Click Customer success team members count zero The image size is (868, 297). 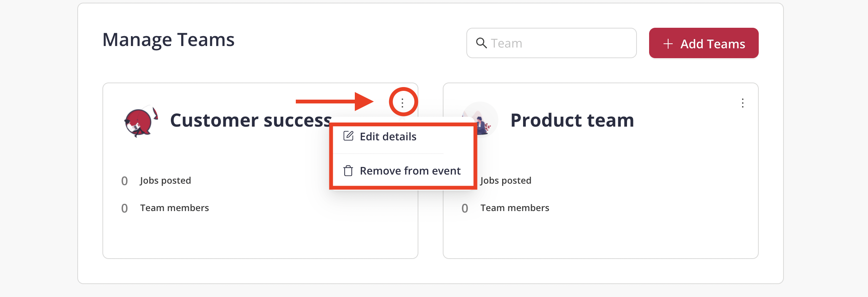(x=124, y=208)
